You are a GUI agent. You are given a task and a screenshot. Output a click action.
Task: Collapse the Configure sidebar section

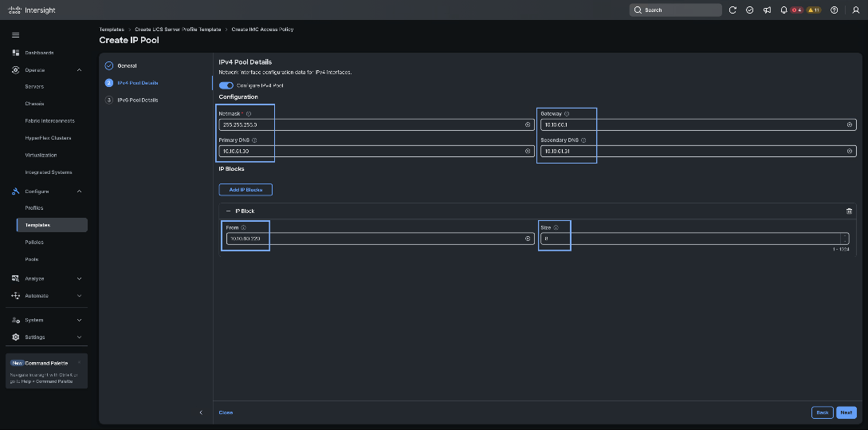(79, 191)
